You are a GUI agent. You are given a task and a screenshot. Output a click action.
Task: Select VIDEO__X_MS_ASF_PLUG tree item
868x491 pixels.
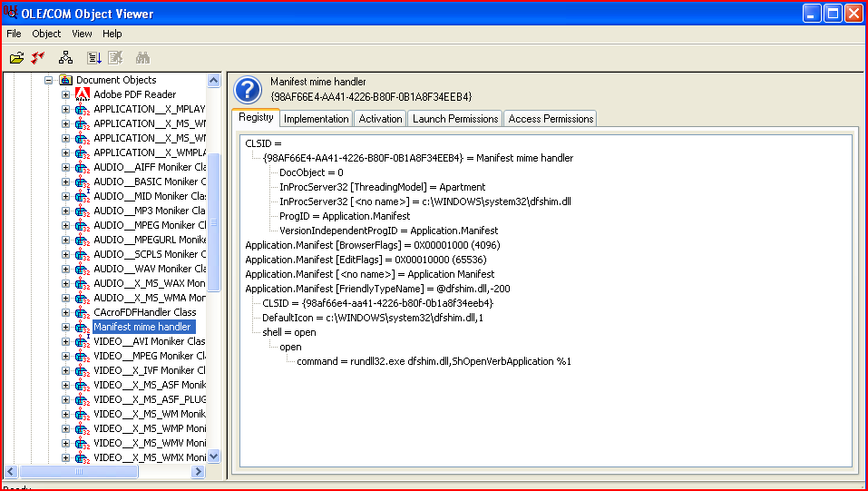(150, 399)
